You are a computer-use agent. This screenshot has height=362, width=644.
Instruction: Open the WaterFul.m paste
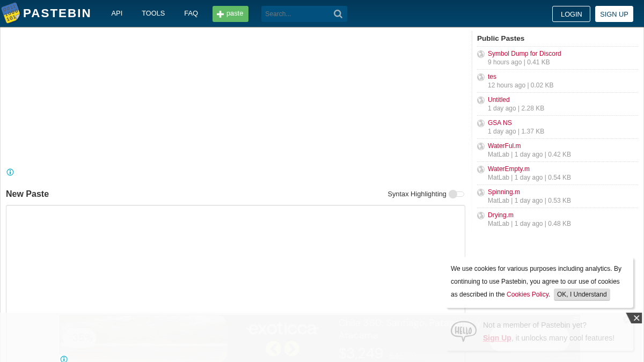point(504,146)
